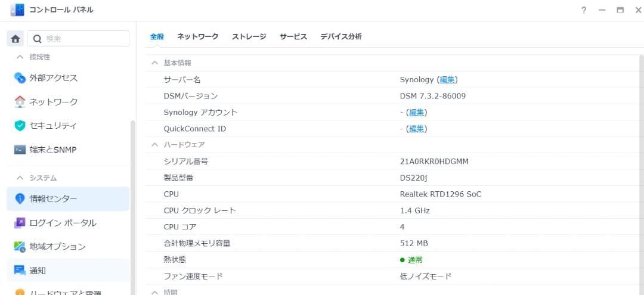Viewport: 644px width, 295px height.
Task: Maximize the Control Panel window
Action: [620, 10]
